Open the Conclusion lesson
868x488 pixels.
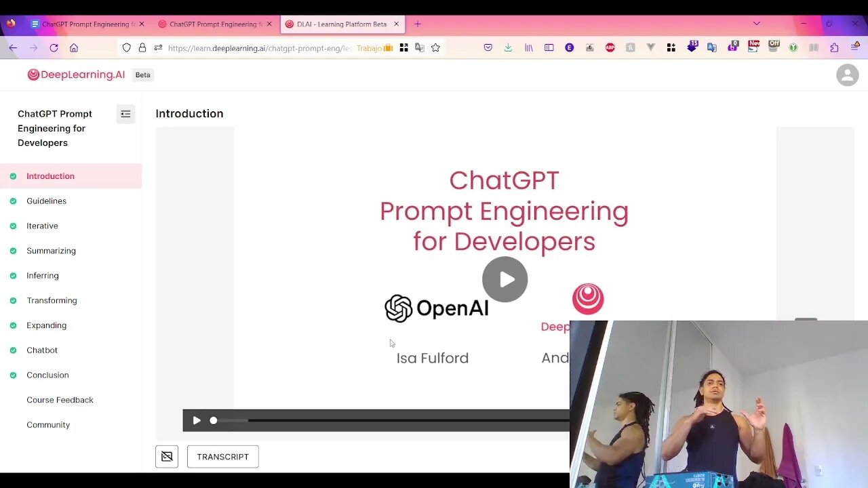71,375
